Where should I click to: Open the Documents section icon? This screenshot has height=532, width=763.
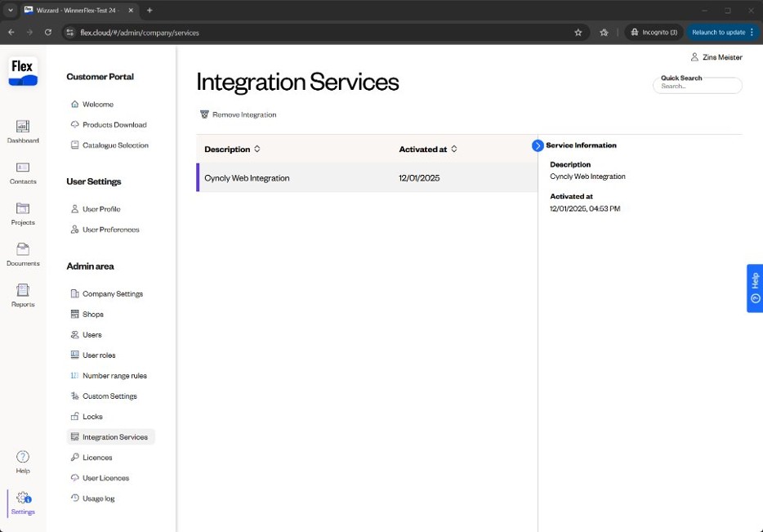pos(23,249)
